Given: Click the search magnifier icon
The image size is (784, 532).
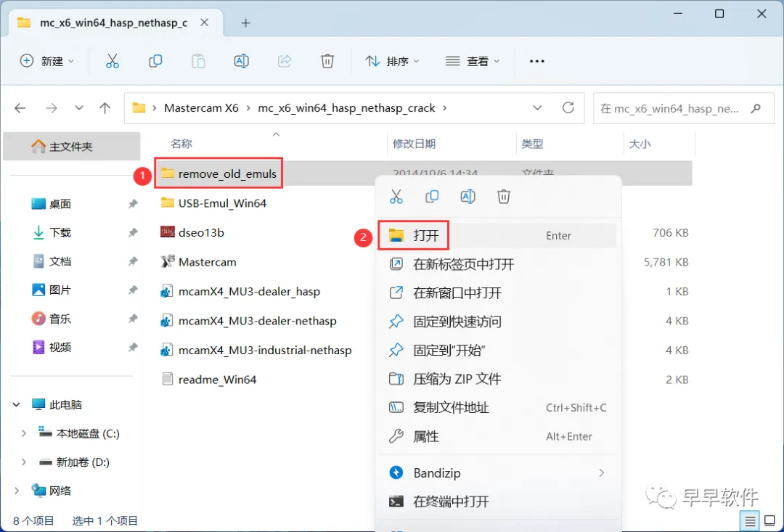Looking at the screenshot, I should pos(756,108).
